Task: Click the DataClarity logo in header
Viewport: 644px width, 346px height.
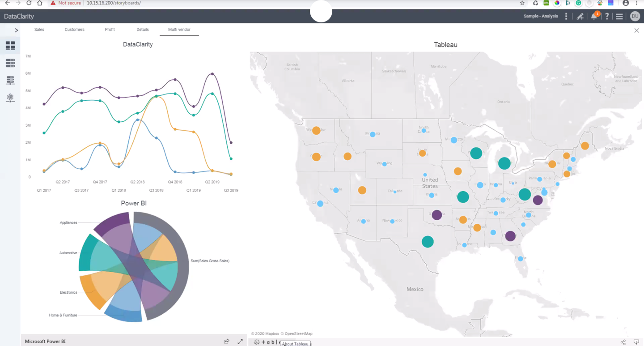Action: 19,16
